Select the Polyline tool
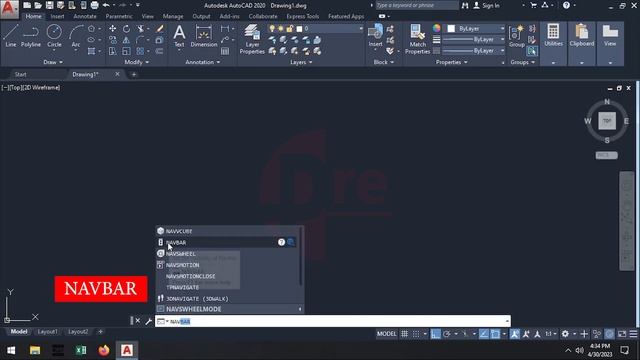Image resolution: width=640 pixels, height=360 pixels. coord(31,36)
